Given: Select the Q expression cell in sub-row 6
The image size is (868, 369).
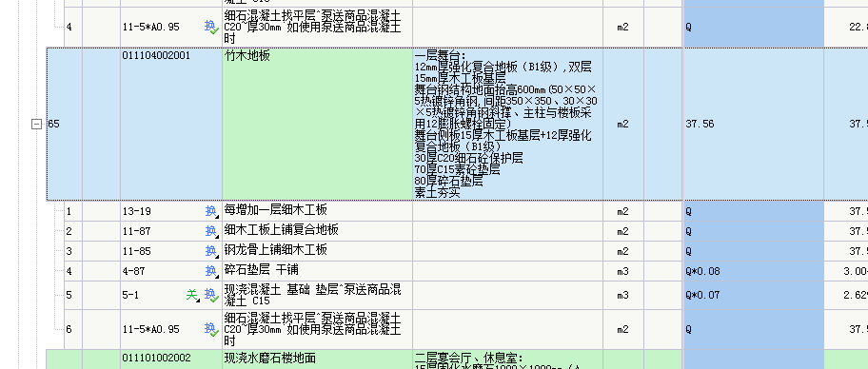Looking at the screenshot, I should pyautogui.click(x=754, y=330).
